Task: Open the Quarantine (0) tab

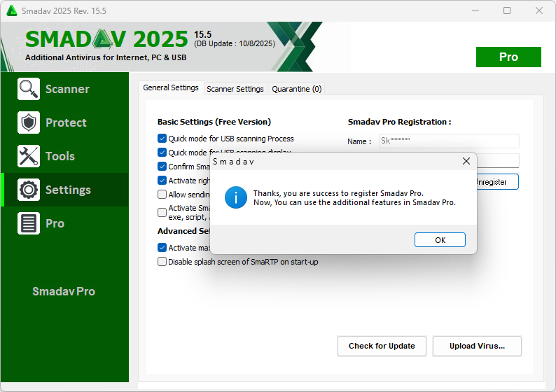Action: point(297,89)
